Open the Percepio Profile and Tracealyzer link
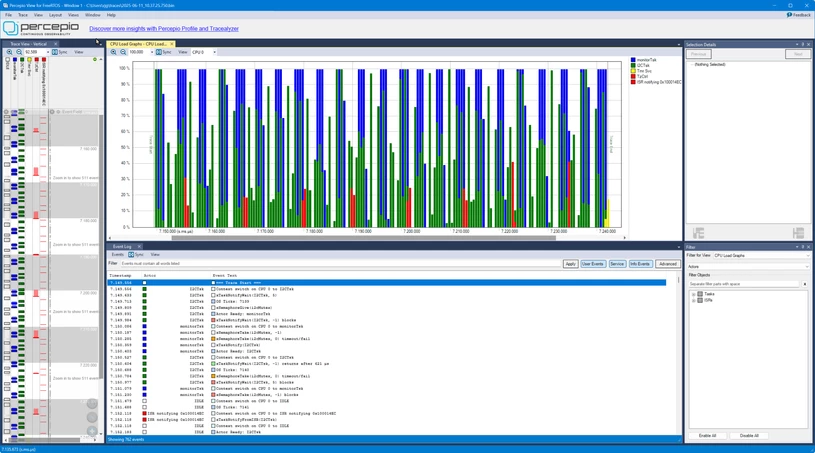815x453 pixels. pos(164,29)
